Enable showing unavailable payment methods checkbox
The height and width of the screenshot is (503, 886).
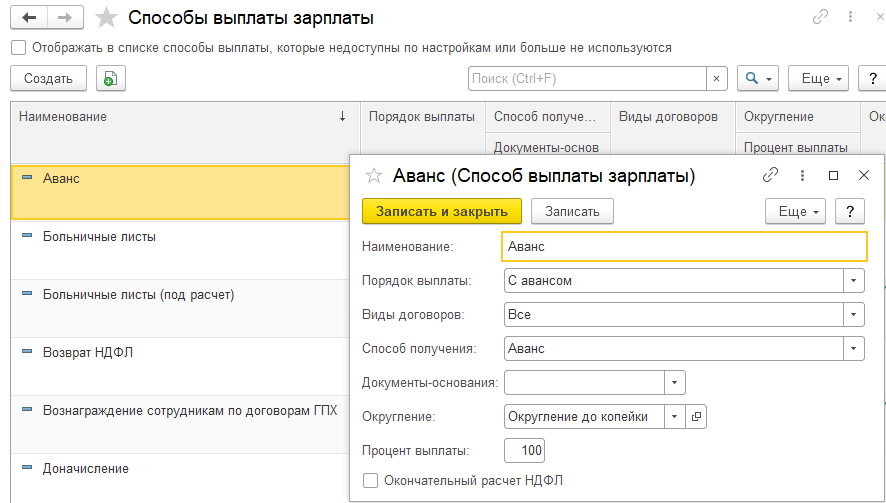[19, 47]
